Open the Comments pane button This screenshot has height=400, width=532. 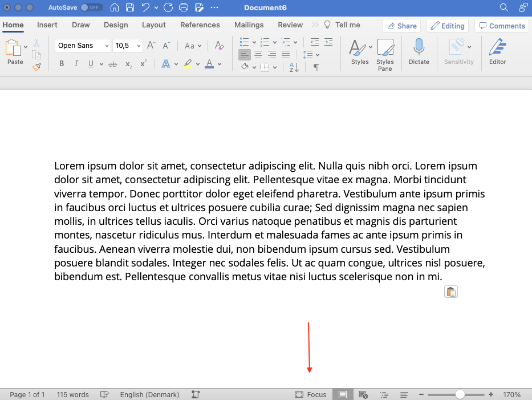(502, 26)
